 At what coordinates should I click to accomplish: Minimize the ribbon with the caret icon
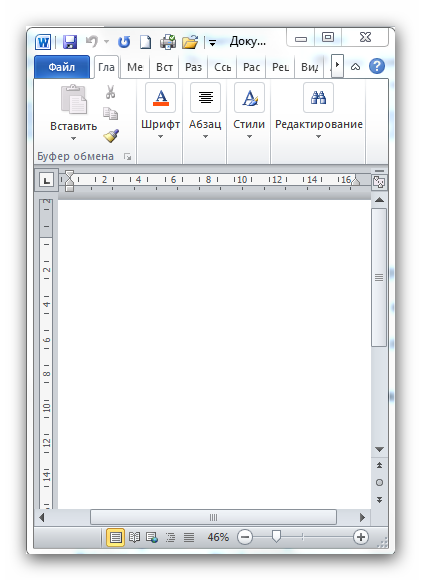(x=355, y=67)
